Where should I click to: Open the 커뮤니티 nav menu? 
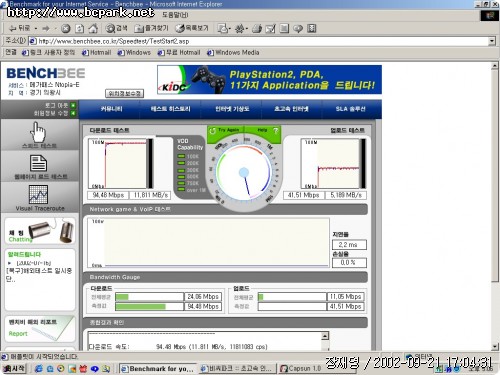(x=111, y=109)
